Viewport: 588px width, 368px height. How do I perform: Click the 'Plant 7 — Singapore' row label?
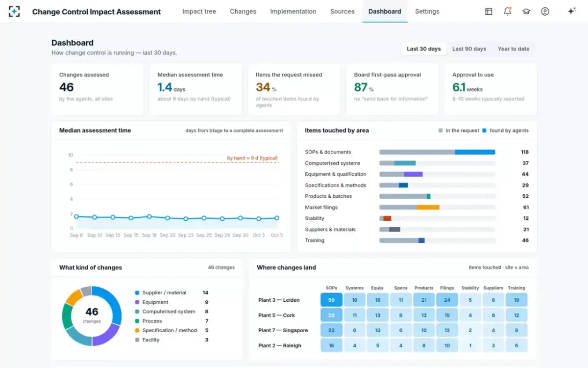pyautogui.click(x=283, y=330)
